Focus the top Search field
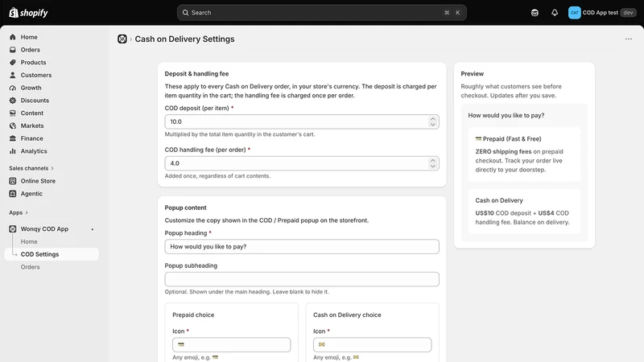This screenshot has height=362, width=644. [321, 13]
